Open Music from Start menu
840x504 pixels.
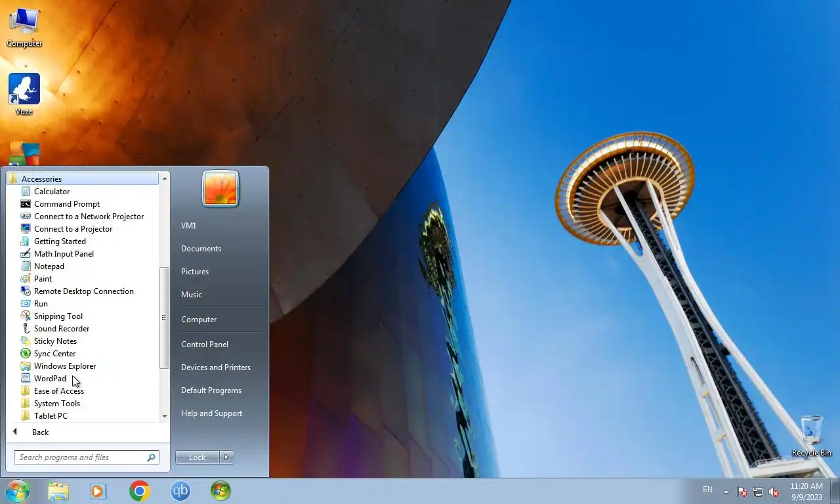tap(192, 295)
